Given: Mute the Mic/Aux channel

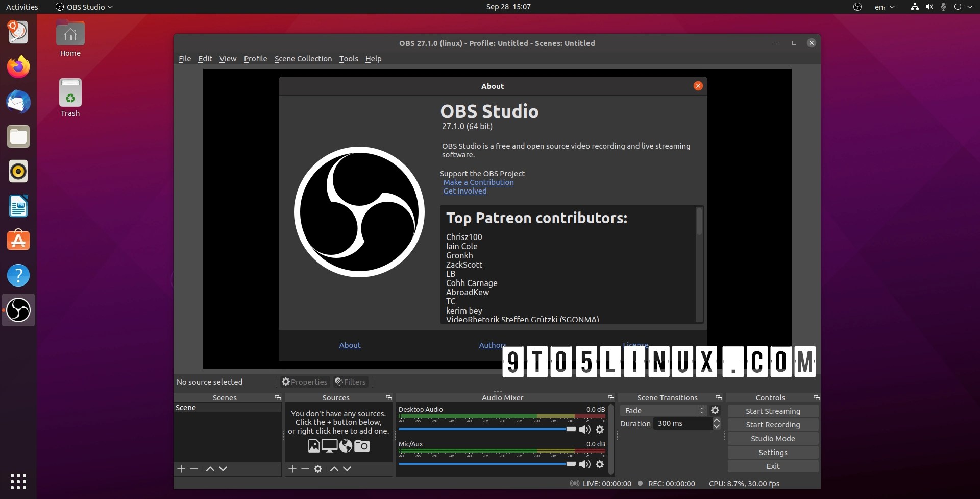Looking at the screenshot, I should click(584, 464).
